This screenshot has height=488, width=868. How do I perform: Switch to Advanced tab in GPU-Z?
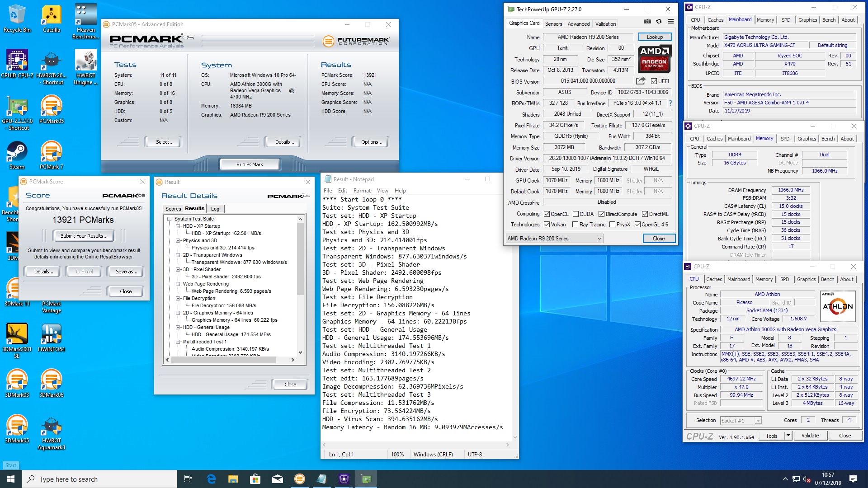tap(579, 24)
